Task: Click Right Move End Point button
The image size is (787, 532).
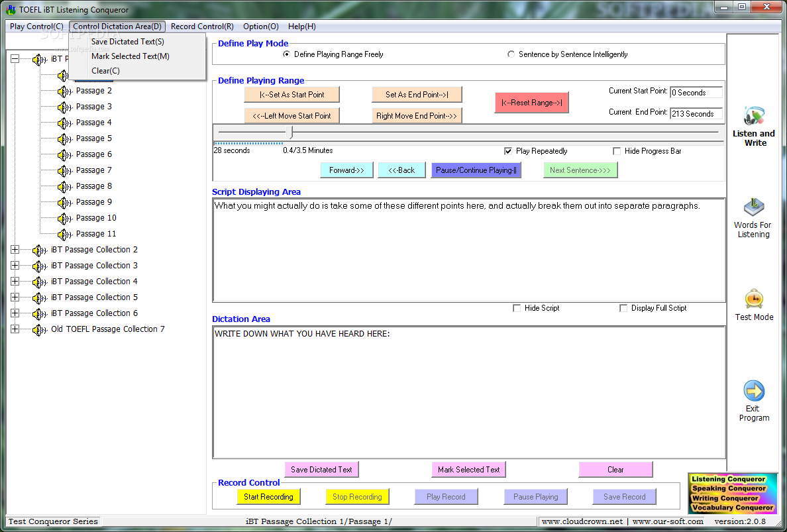Action: click(x=417, y=115)
